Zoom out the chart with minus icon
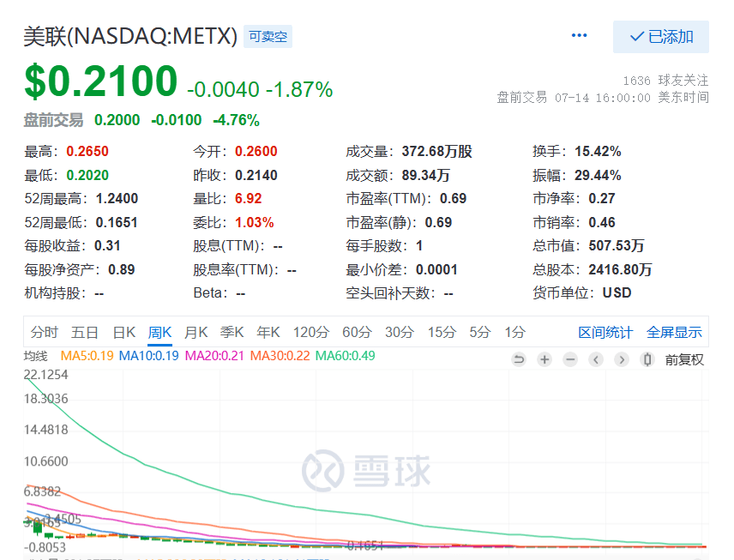Screen dimensions: 734x560 tap(570, 359)
